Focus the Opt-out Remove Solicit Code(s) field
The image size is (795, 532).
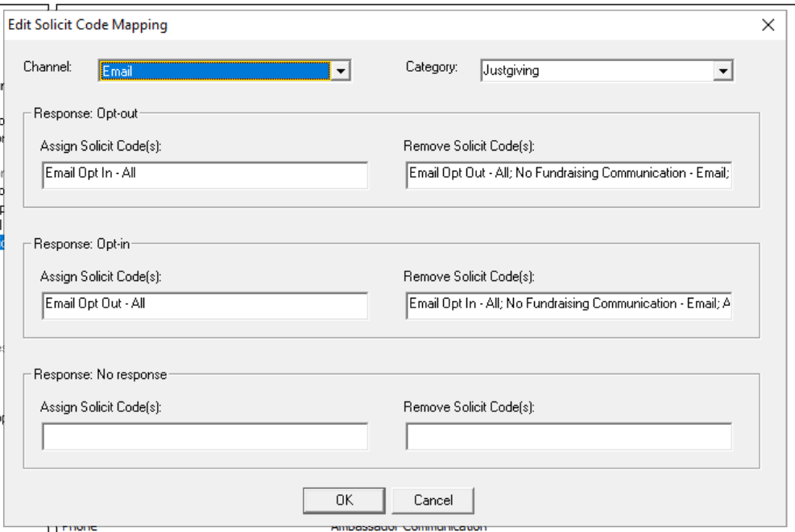569,174
